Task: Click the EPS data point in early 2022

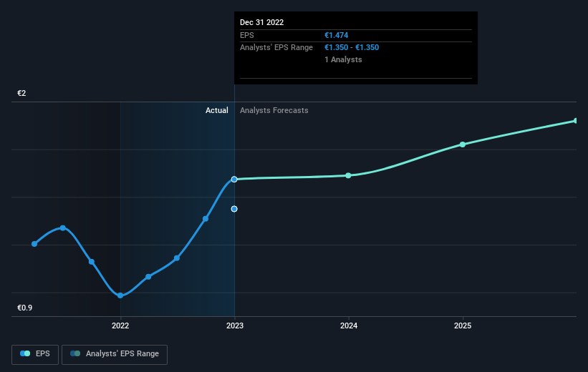Action: [x=148, y=277]
